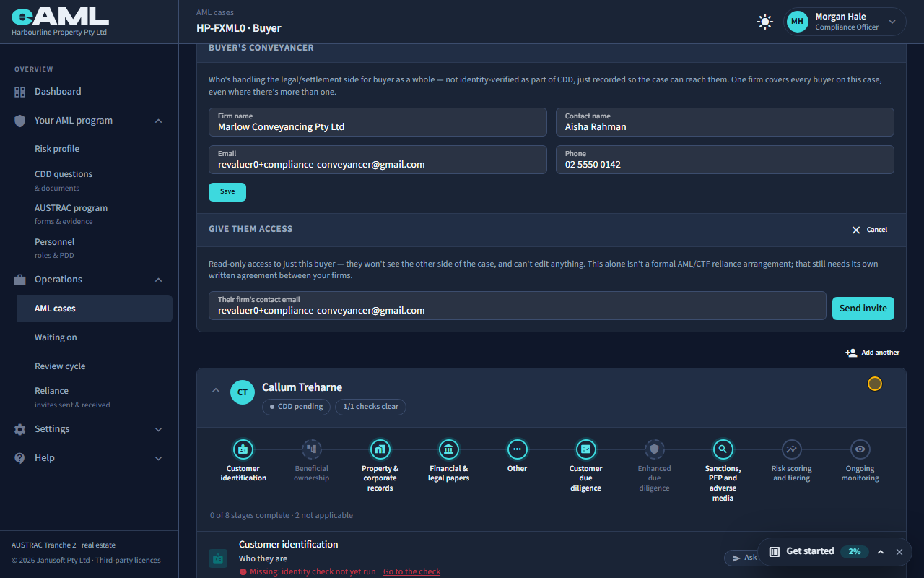Open the Risk profile menu item
Image resolution: width=924 pixels, height=578 pixels.
[95, 149]
